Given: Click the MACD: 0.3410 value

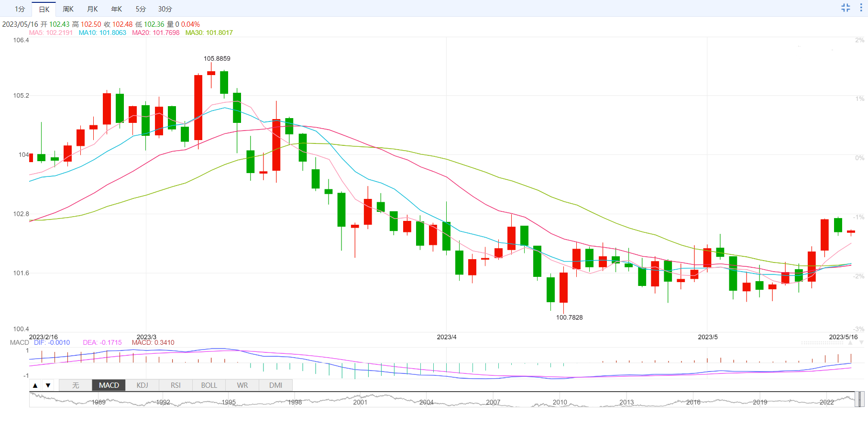Looking at the screenshot, I should (x=153, y=342).
